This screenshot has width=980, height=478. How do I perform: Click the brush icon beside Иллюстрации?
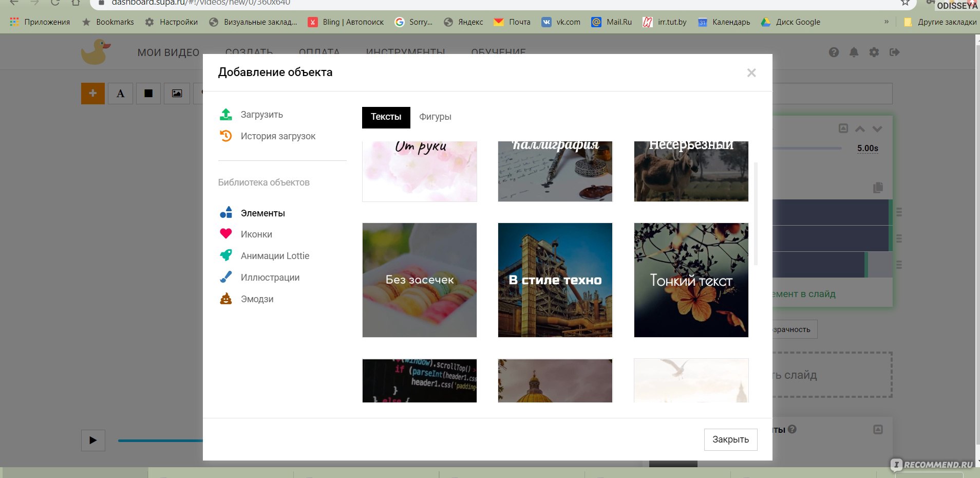226,277
